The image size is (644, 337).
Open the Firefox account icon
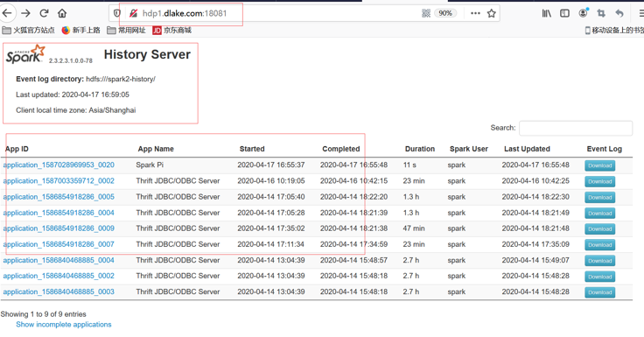(584, 13)
